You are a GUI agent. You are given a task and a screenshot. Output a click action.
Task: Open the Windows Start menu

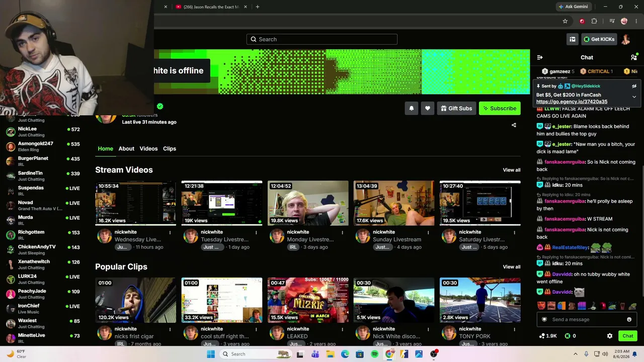pyautogui.click(x=211, y=354)
